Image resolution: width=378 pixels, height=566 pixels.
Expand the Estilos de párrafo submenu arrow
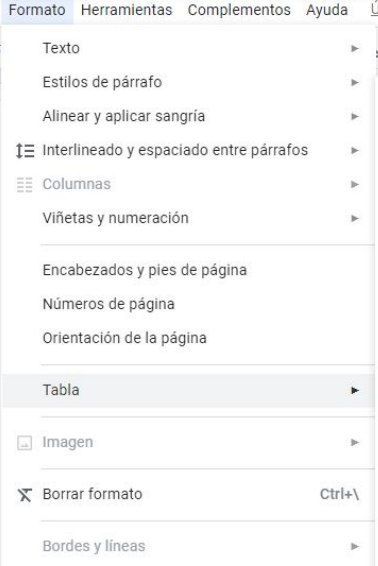tap(355, 82)
